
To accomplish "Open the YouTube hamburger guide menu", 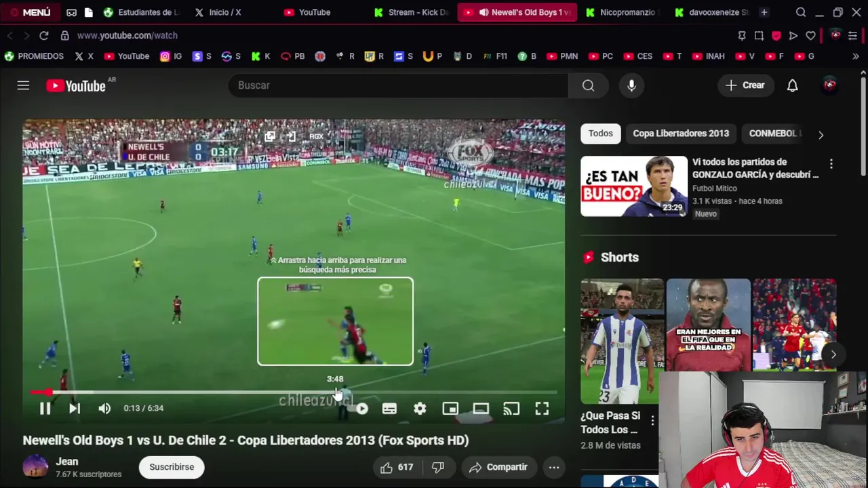I will (x=23, y=85).
